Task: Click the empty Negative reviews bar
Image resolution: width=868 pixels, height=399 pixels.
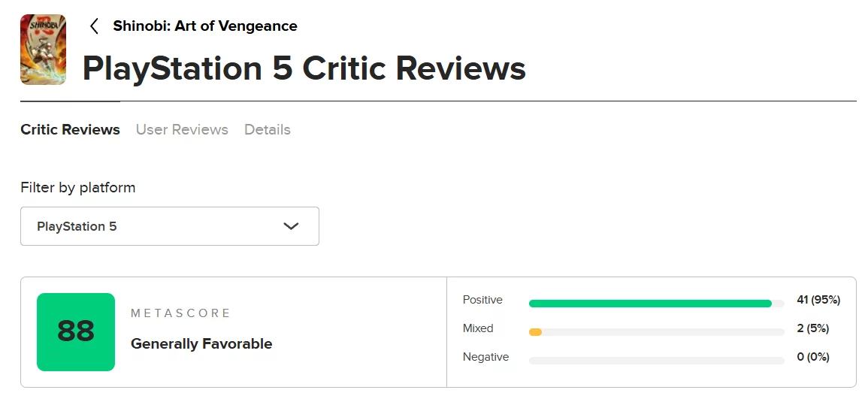Action: coord(656,361)
